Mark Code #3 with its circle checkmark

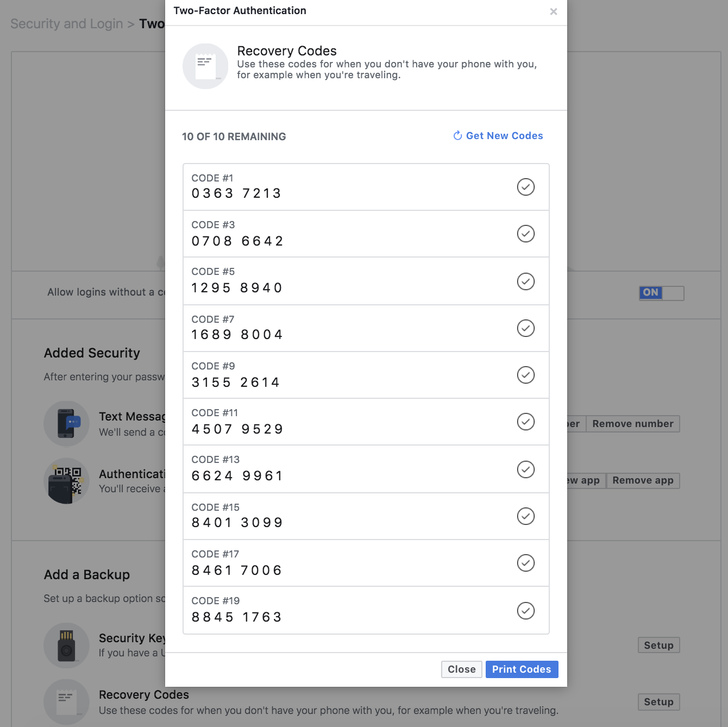pyautogui.click(x=525, y=234)
